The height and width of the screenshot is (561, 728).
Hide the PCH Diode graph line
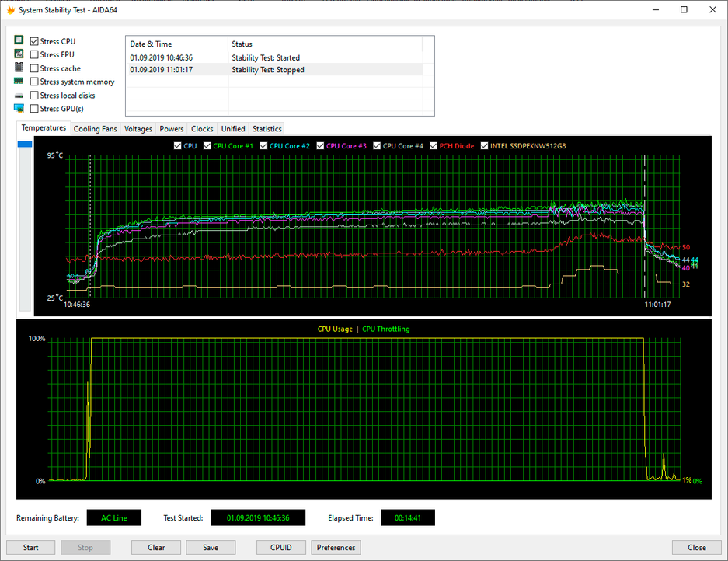point(434,145)
